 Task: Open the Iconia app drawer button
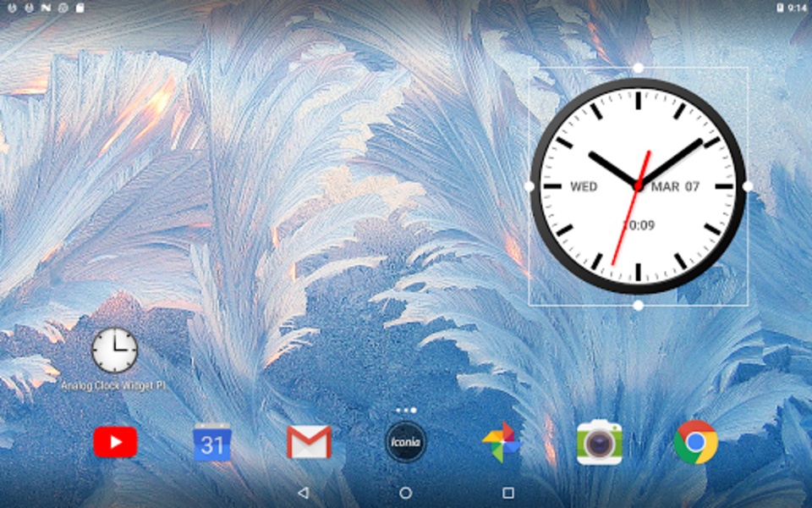click(406, 442)
